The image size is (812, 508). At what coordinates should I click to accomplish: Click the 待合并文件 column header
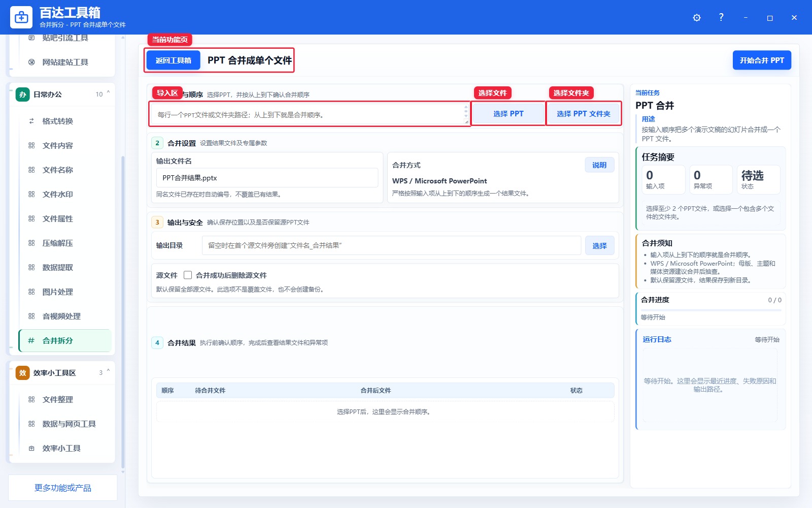tap(210, 391)
